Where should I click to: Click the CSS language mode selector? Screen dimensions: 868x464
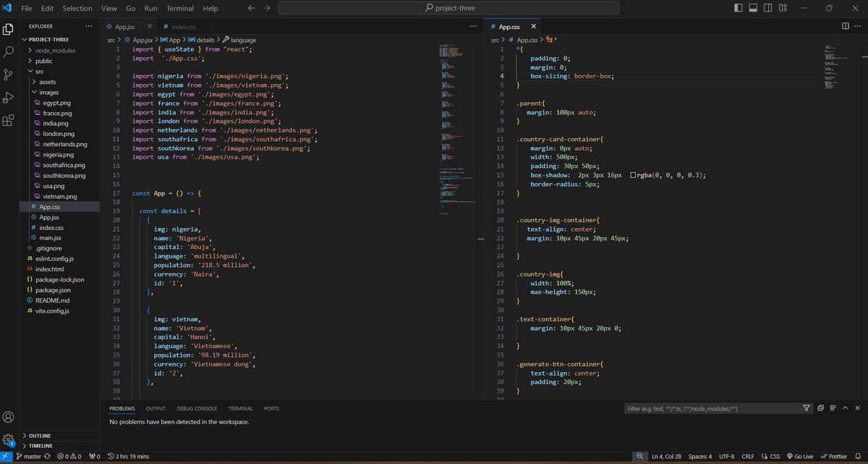(771, 457)
